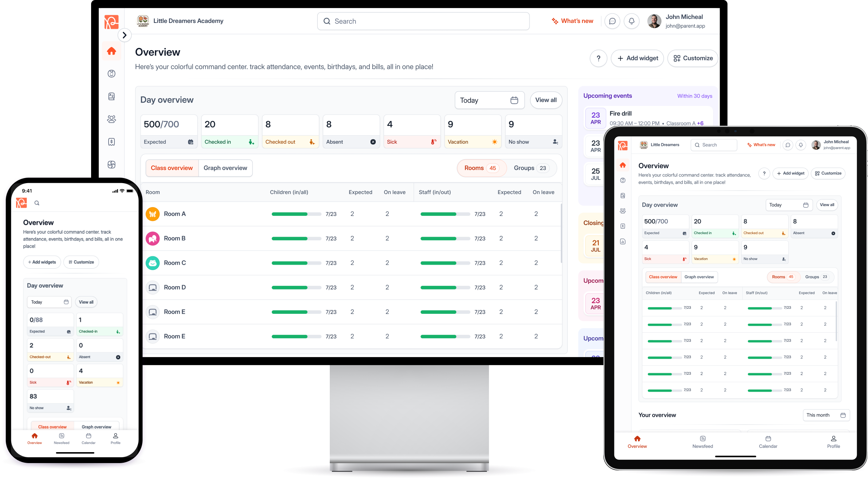Toggle the Rooms 45 filter
868x478 pixels.
481,168
